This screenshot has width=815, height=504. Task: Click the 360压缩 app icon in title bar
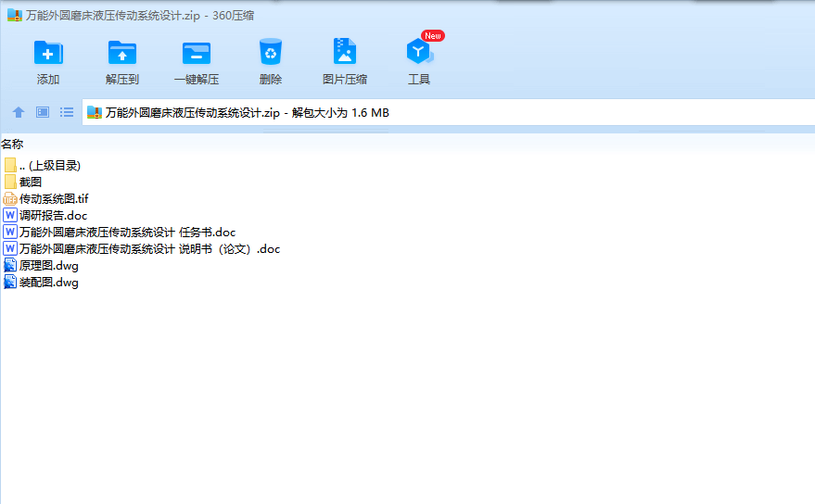coord(15,15)
